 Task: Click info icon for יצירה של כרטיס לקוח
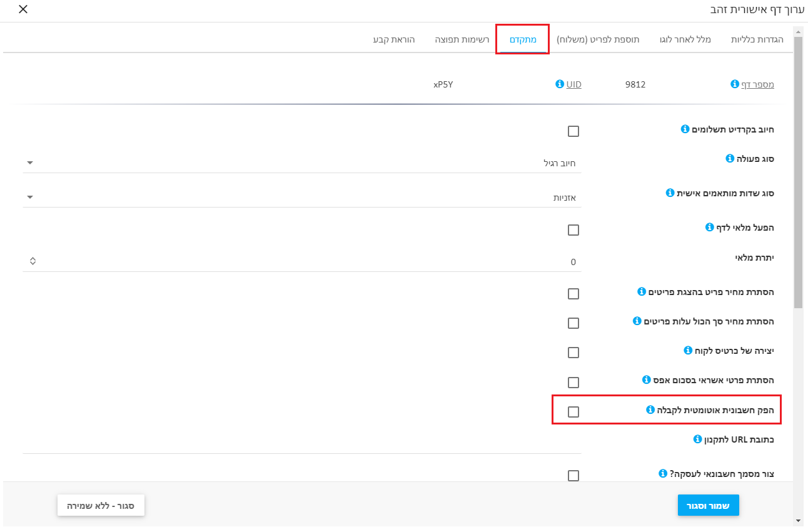tap(688, 350)
